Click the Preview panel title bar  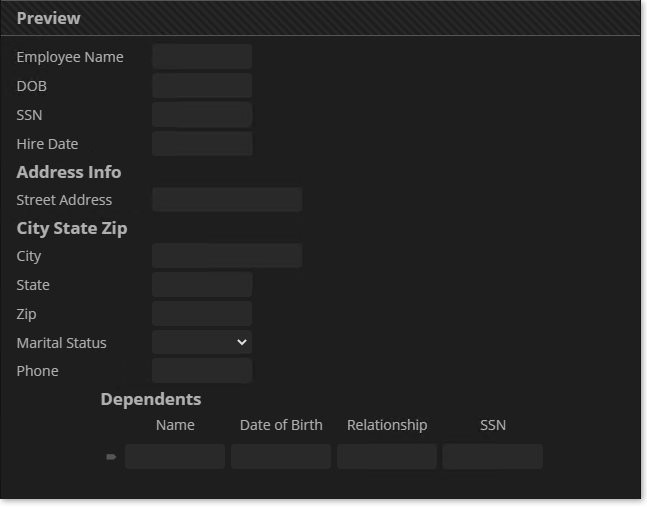(x=320, y=18)
